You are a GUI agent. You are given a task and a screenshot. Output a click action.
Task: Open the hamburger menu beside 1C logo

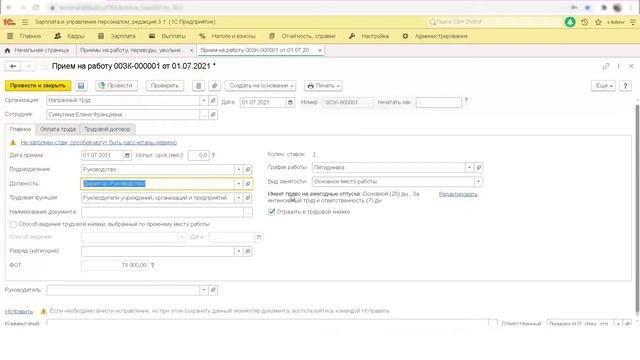(x=25, y=22)
